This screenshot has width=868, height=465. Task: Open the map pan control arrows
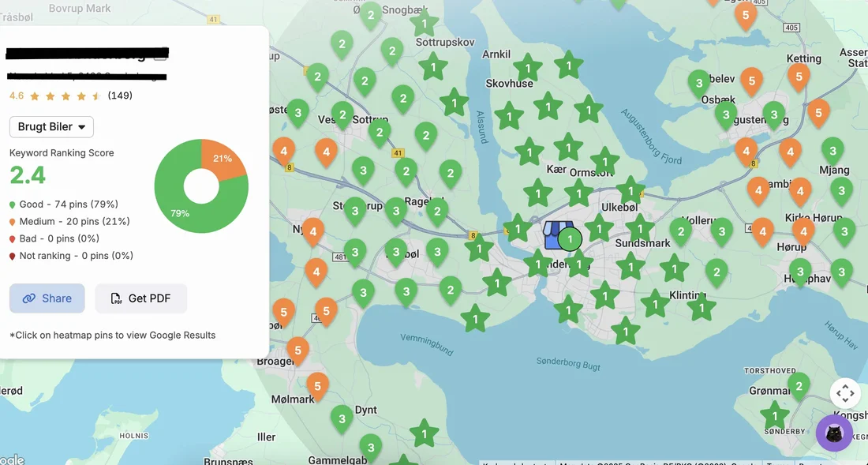[845, 394]
